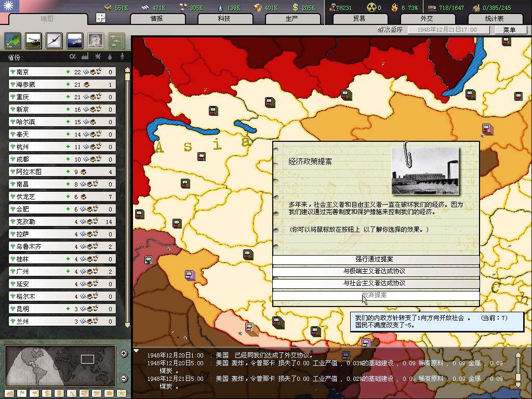Zoom in the map with plus button
Viewport: 532px width, 399px height.
124,353
